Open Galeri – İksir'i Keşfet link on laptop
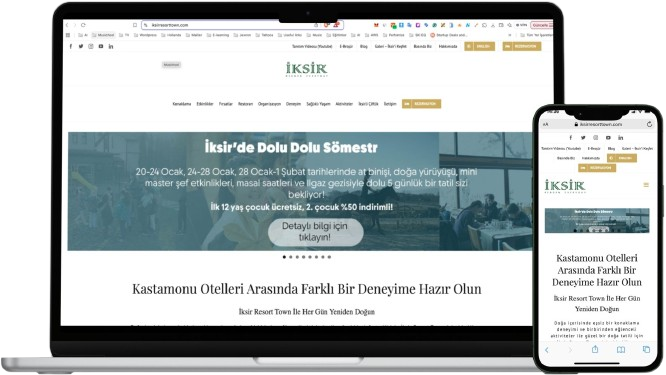 [x=390, y=46]
